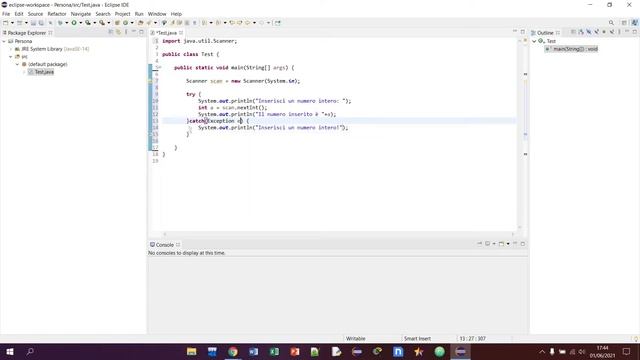Screen dimensions: 640x360
Task: Minimize the Package Explorer panel
Action: pos(134,32)
